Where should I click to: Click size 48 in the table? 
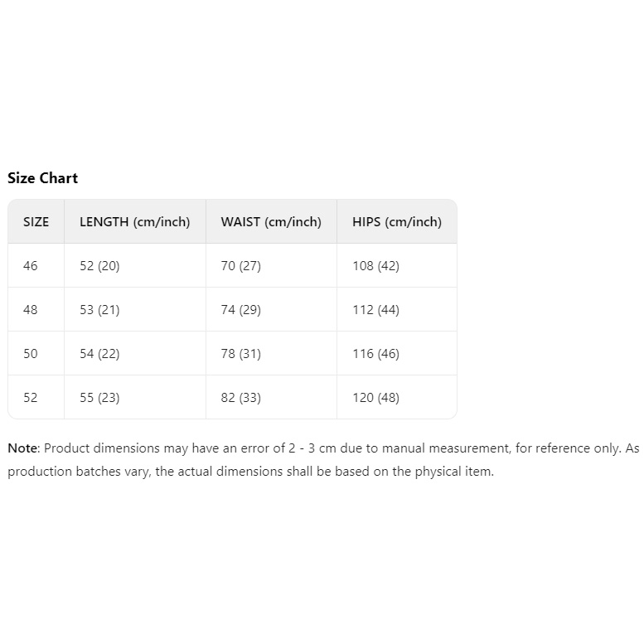31,310
